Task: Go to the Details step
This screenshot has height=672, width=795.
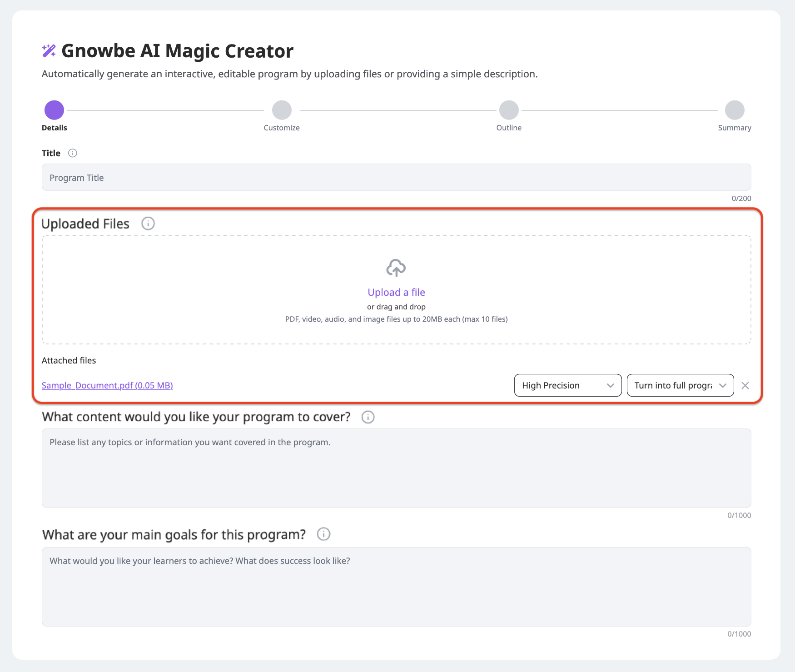Action: click(54, 110)
